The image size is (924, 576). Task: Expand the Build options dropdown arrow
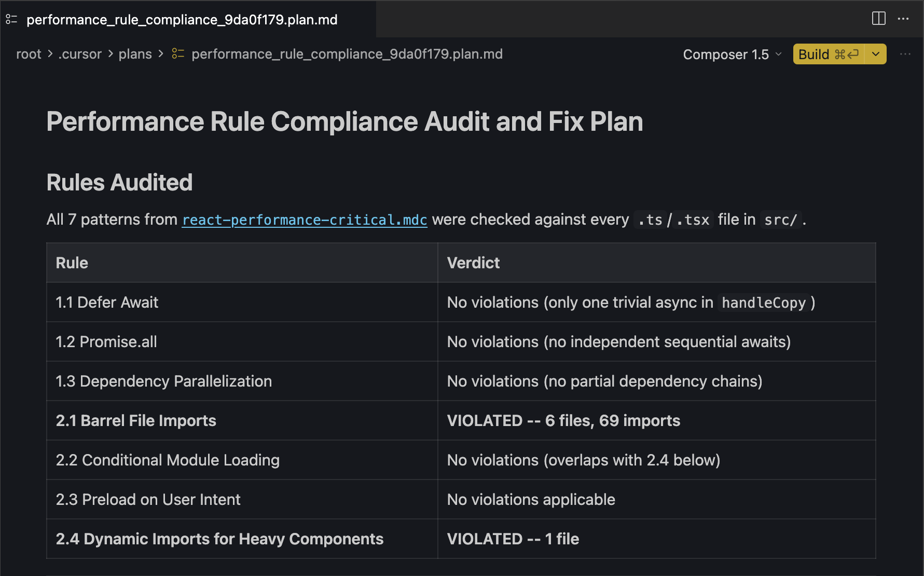click(x=876, y=54)
